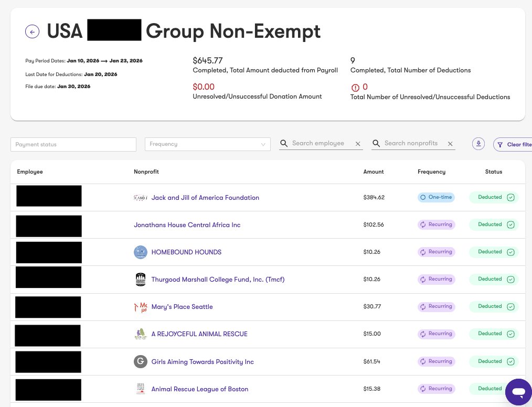Click the download file icon

point(478,144)
